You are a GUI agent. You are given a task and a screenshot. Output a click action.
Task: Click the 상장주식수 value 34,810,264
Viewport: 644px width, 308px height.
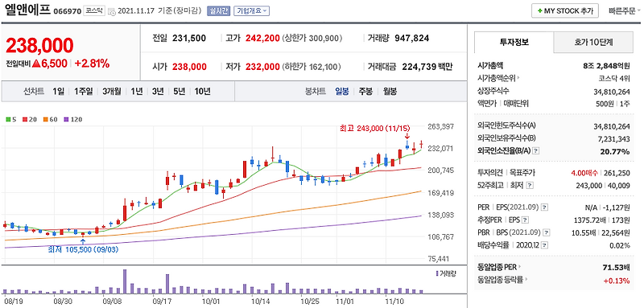(x=612, y=91)
